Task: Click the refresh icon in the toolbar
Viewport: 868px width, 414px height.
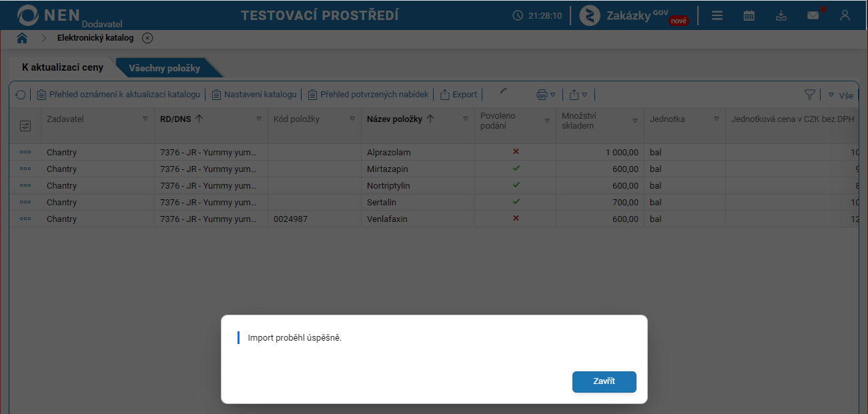Action: click(x=20, y=95)
